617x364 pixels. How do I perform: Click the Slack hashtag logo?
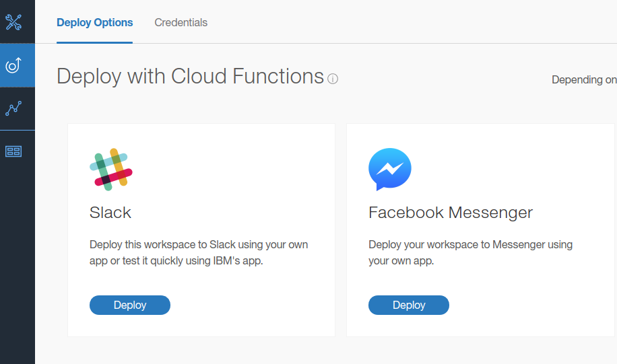point(111,170)
